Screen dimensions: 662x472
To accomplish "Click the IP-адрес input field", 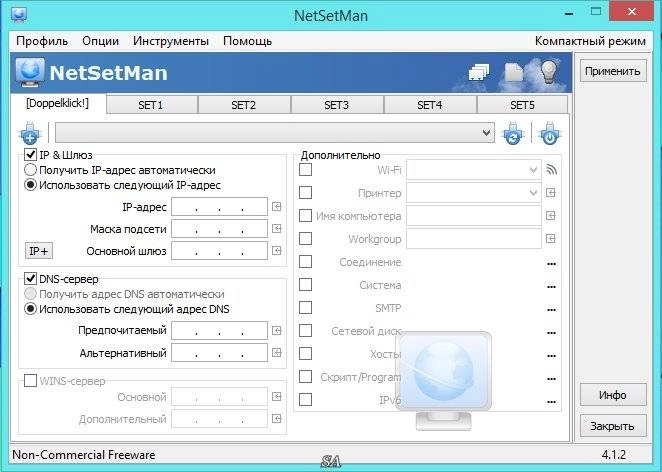I will (x=219, y=207).
